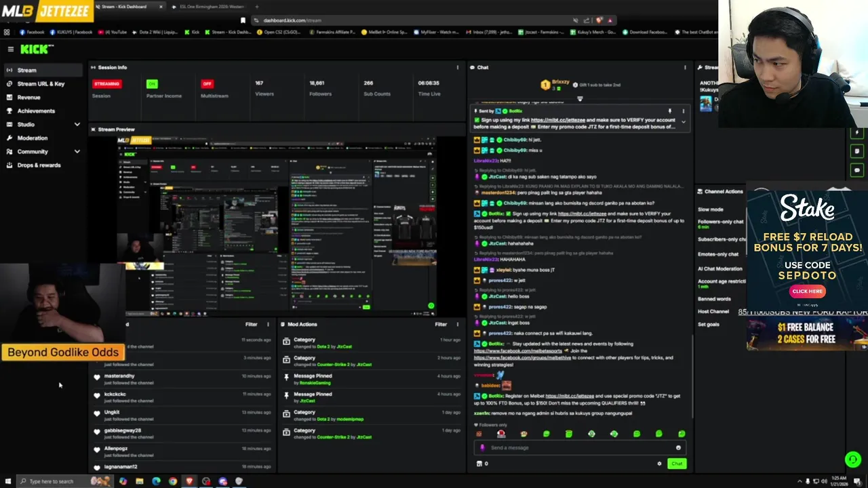Open the Windows Start menu
Viewport: 868px width, 488px height.
coord(7,481)
